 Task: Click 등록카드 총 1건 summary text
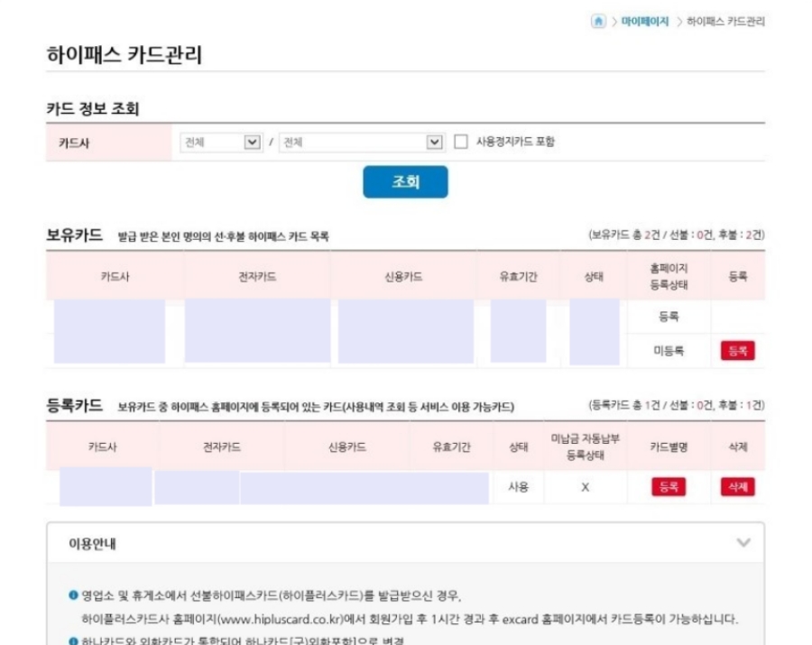677,405
